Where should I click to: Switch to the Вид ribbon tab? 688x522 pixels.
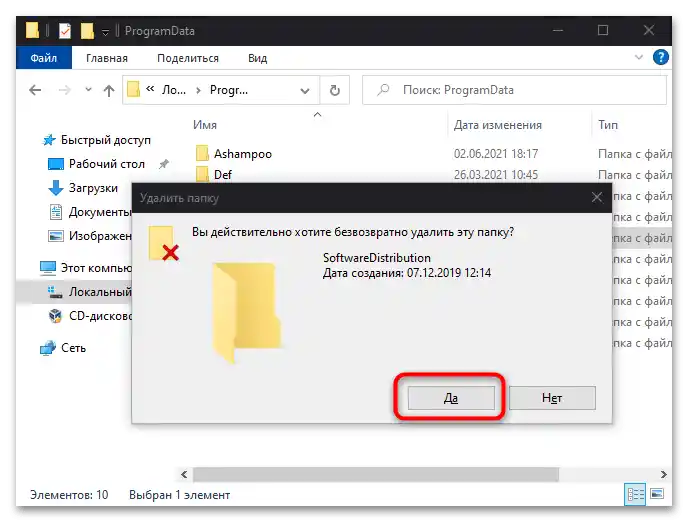(258, 58)
